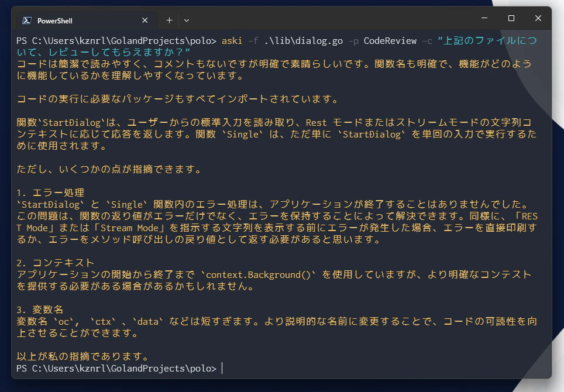Click the '2. コンテキスト' heading line

point(56,263)
